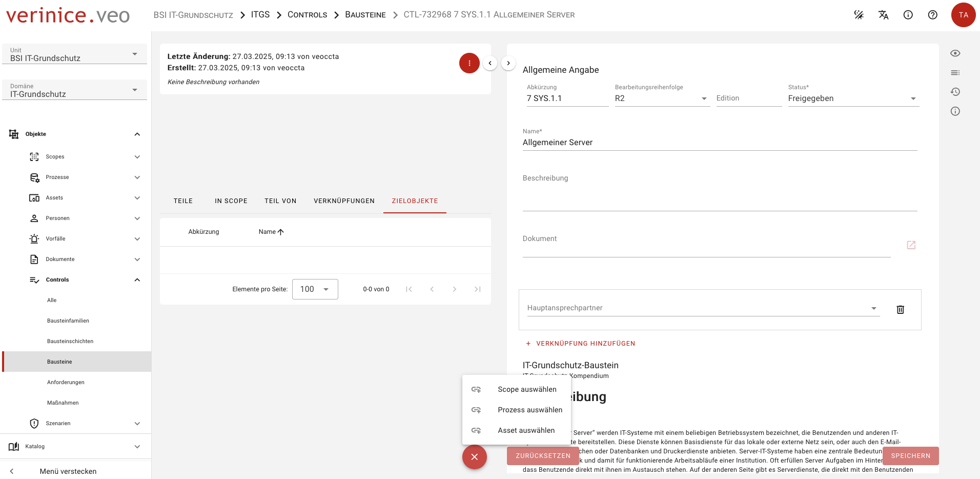Open the TA user avatar menu
Screen dimensions: 980x479
(x=963, y=15)
